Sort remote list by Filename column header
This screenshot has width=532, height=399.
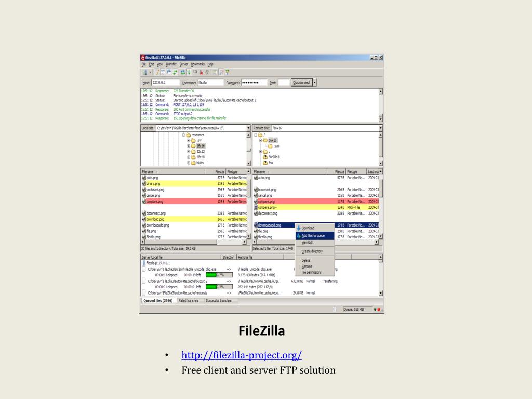coord(289,171)
